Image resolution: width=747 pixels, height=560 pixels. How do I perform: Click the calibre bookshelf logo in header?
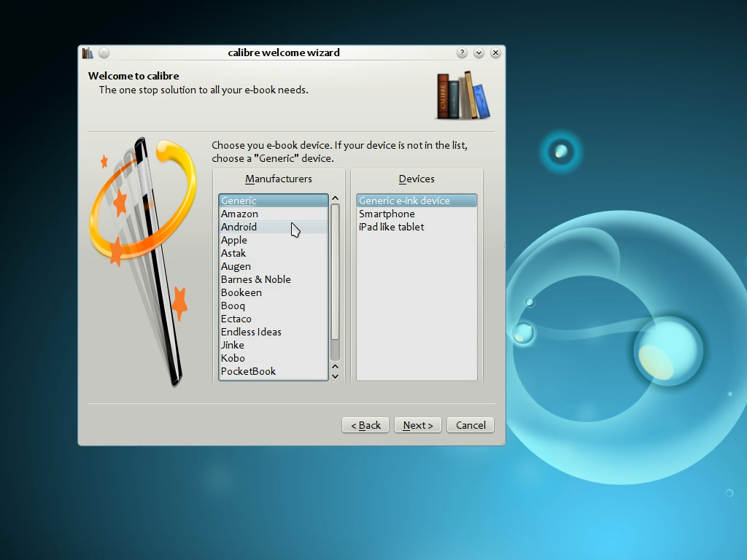tap(462, 96)
